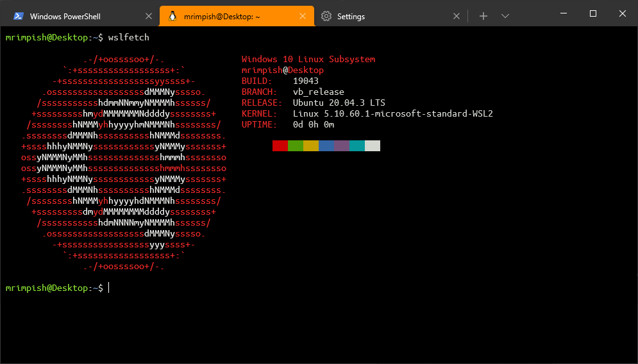Click the purple color block in wslfetch output
Screen dimensions: 638x364
[x=342, y=146]
